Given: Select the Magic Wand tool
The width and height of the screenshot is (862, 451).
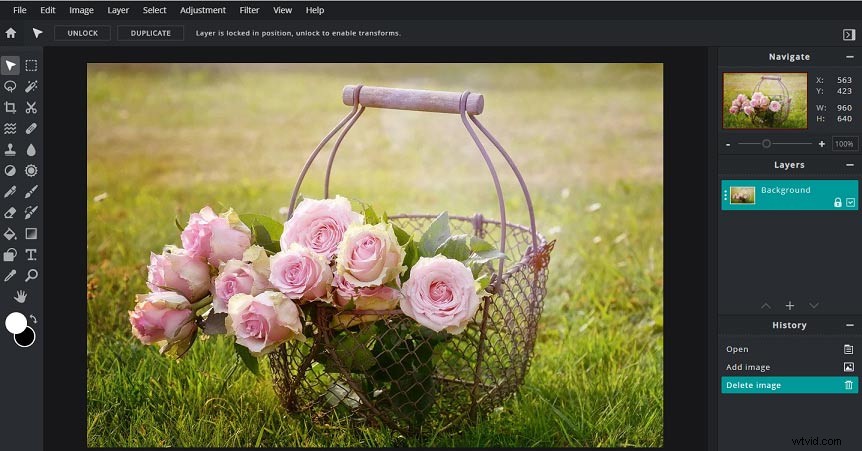Looking at the screenshot, I should pos(31,86).
